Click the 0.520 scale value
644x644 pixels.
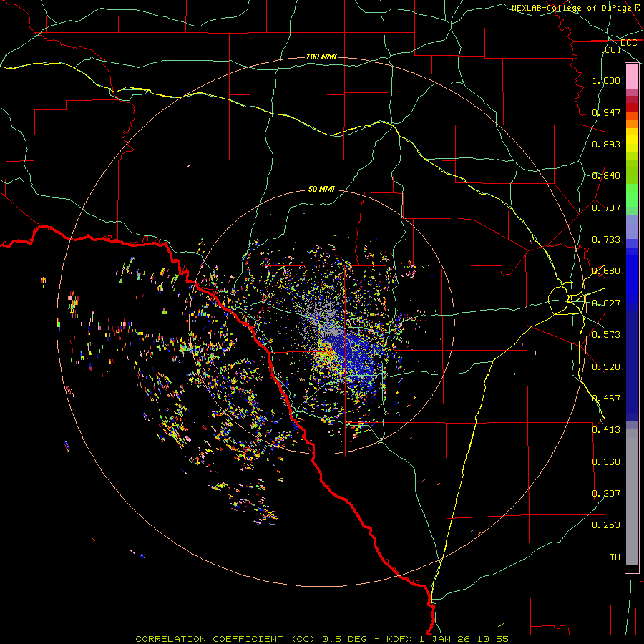(606, 367)
